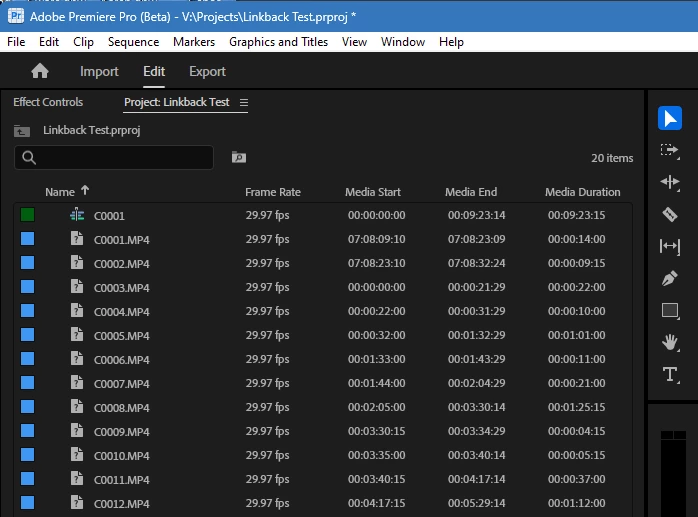This screenshot has width=698, height=517.
Task: Switch to the Import workspace tab
Action: coord(99,71)
